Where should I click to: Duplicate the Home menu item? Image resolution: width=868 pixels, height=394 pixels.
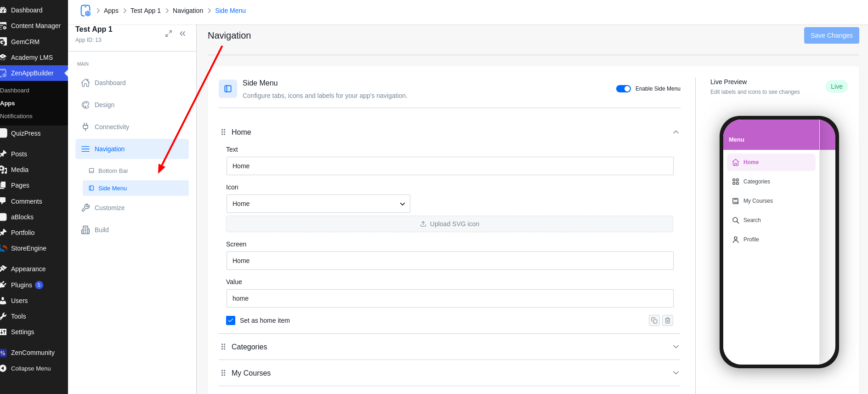654,320
